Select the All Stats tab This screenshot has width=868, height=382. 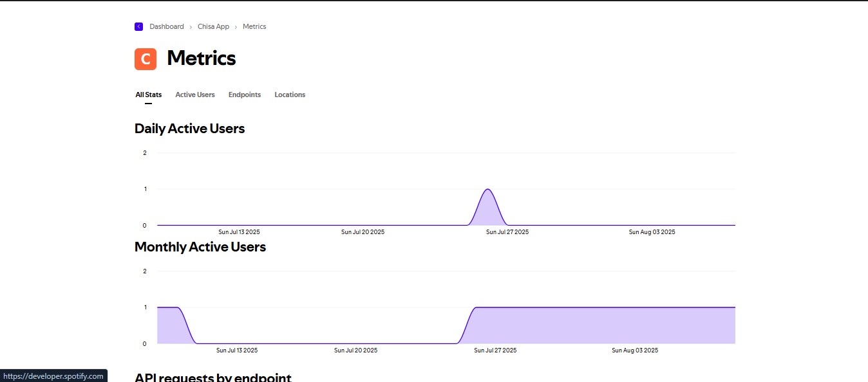[148, 95]
